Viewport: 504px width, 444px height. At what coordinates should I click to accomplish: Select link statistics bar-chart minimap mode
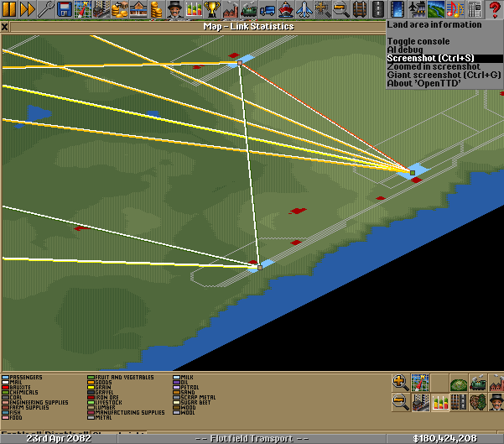439,403
